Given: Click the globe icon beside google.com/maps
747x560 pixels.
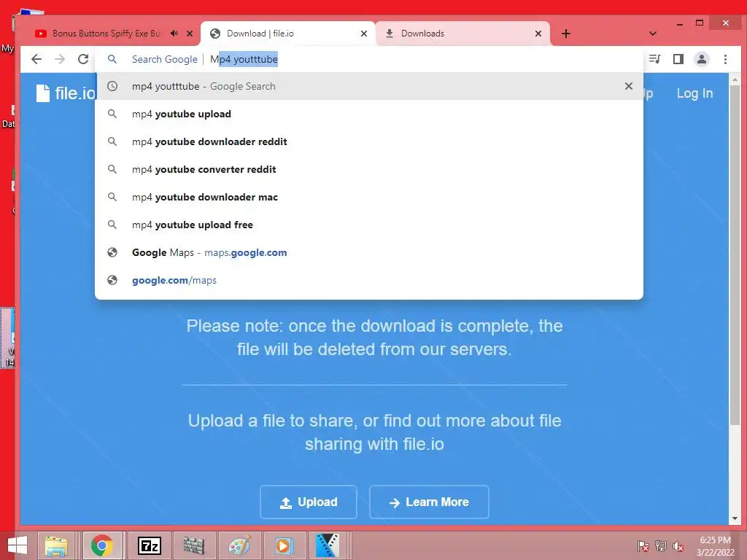Looking at the screenshot, I should 112,280.
